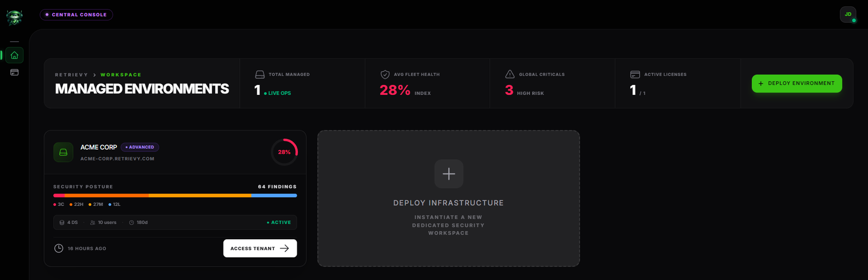Click the users icon next to 10 users
The width and height of the screenshot is (868, 280).
click(93, 223)
